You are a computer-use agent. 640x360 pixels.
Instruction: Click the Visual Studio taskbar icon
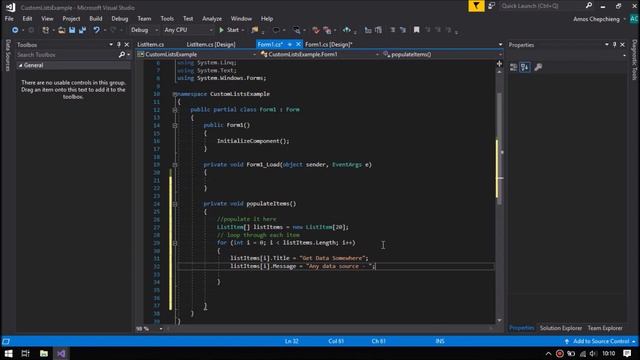coord(61,353)
